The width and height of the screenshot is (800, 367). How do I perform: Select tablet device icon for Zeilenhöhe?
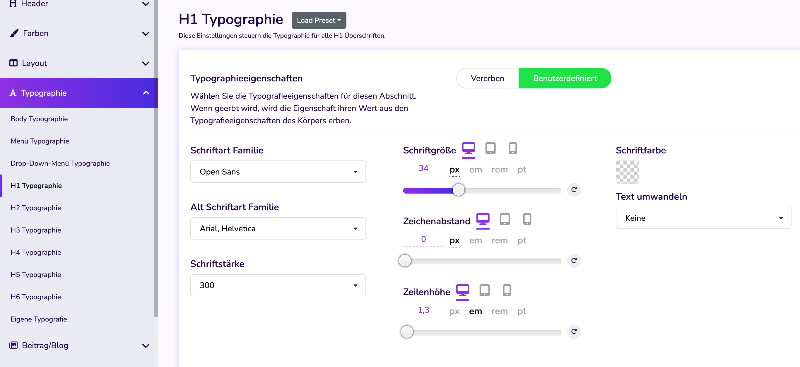click(x=485, y=290)
